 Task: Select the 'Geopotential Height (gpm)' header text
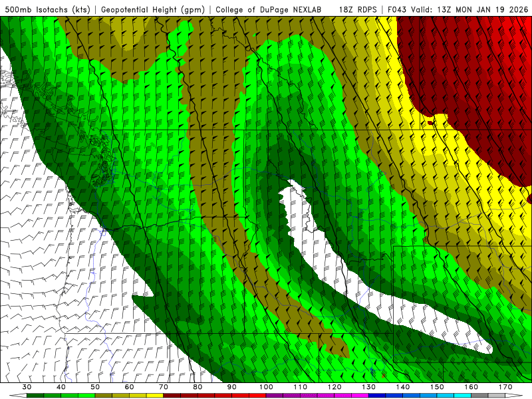pos(153,10)
